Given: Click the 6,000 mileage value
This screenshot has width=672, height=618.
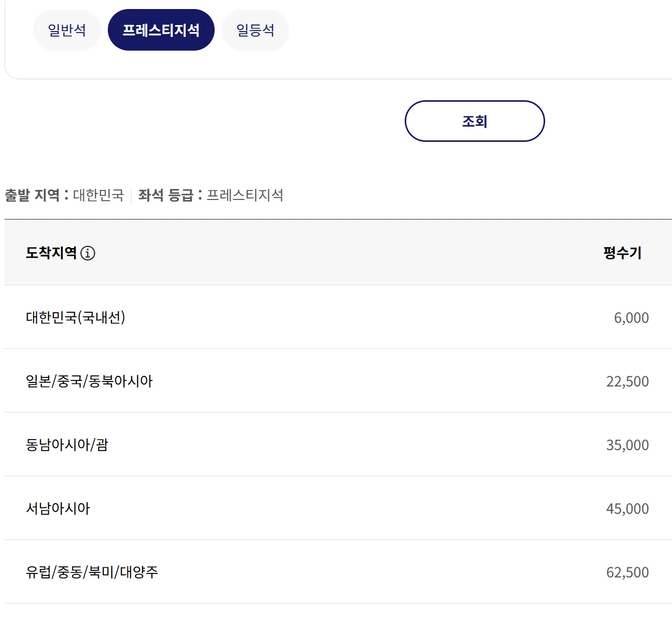Looking at the screenshot, I should 631,317.
